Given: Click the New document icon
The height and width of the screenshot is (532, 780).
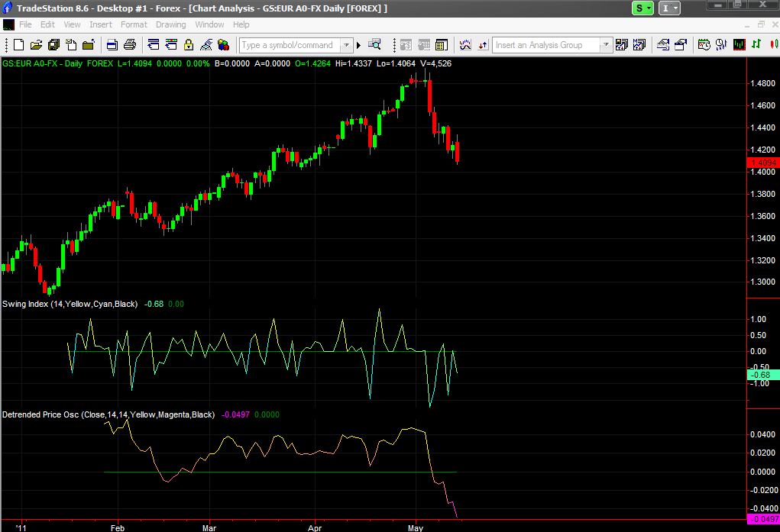Looking at the screenshot, I should click(18, 45).
